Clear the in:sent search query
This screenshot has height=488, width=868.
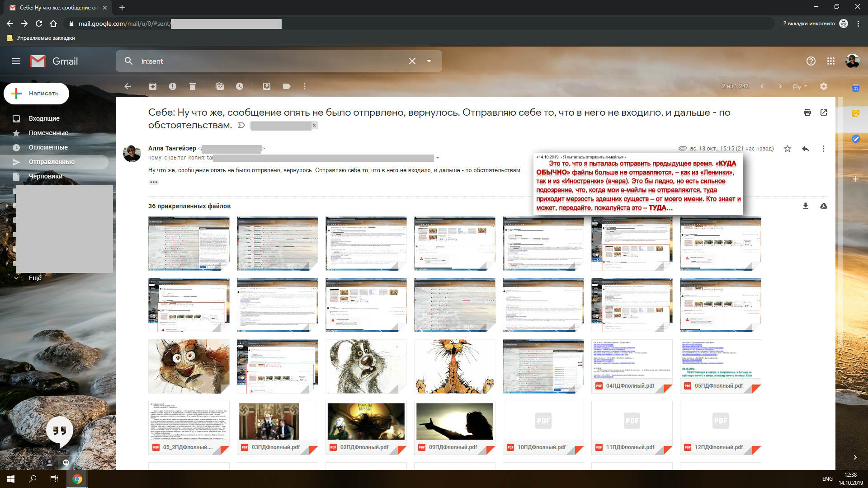pos(412,61)
